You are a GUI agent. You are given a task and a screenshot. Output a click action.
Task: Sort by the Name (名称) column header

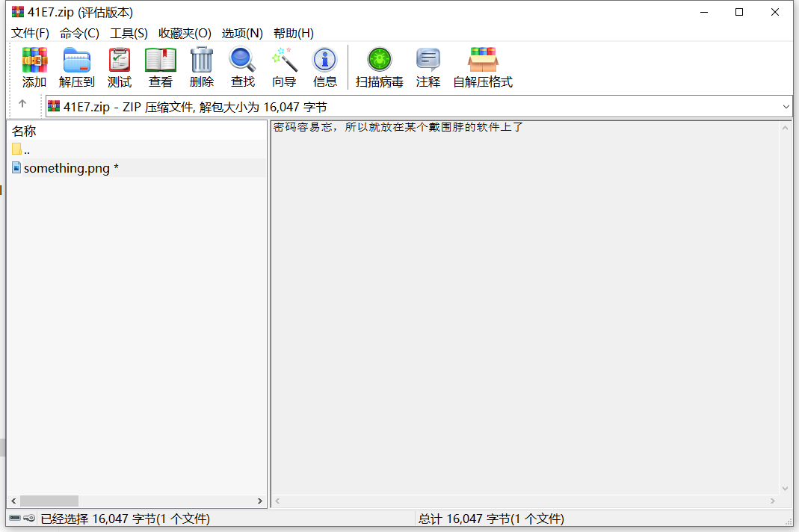[x=24, y=131]
